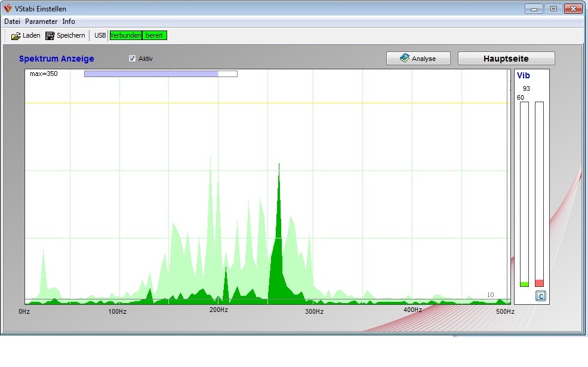The image size is (588, 367).
Task: Click the green bereit status indicator
Action: (155, 35)
